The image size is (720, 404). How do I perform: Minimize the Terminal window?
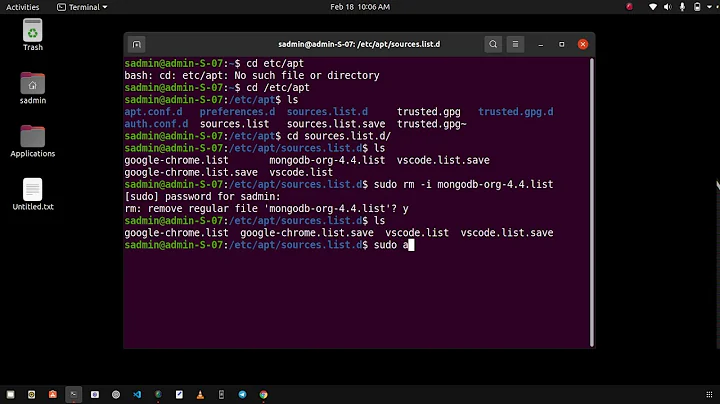coord(540,45)
